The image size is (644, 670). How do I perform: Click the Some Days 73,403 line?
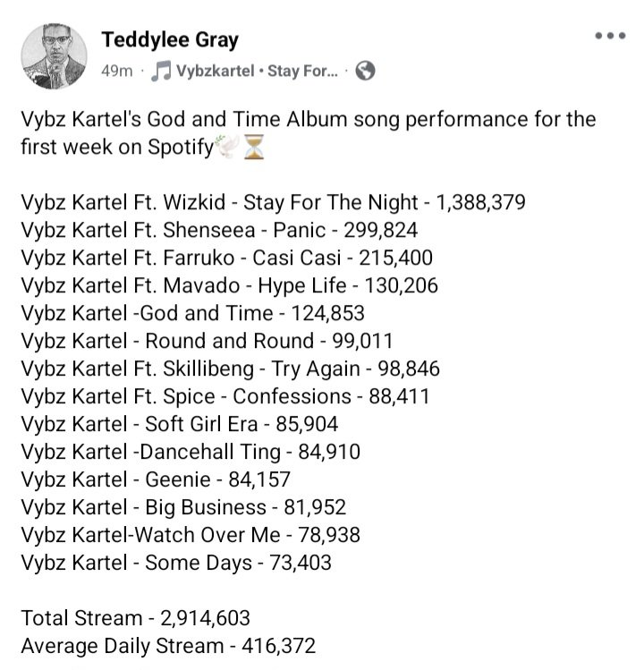click(176, 564)
